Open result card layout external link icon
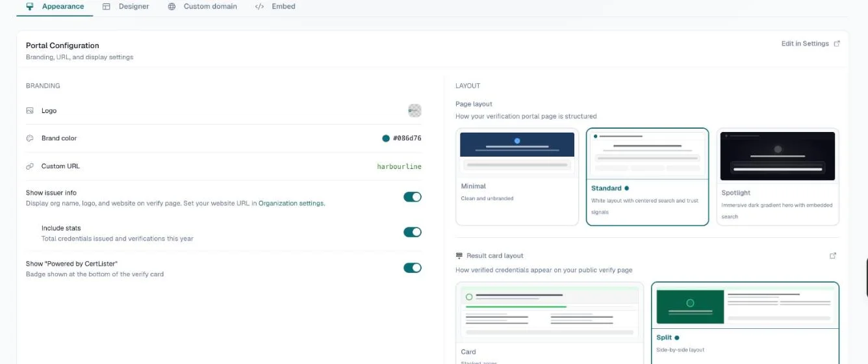 [x=833, y=255]
